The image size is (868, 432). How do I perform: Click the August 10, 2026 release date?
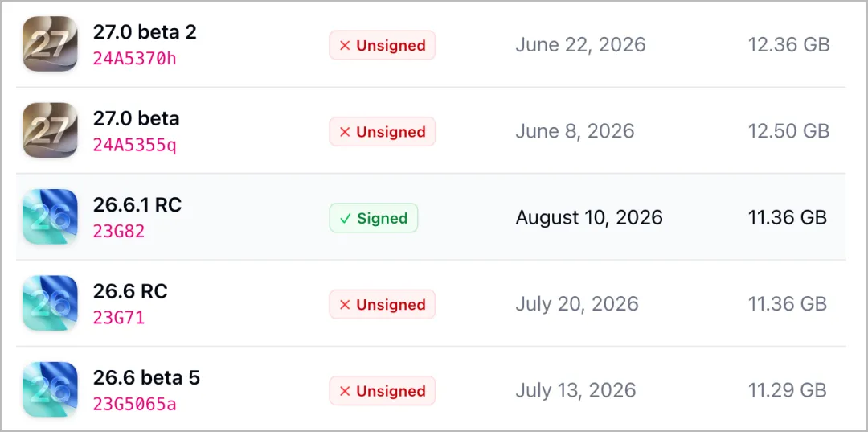pyautogui.click(x=589, y=217)
